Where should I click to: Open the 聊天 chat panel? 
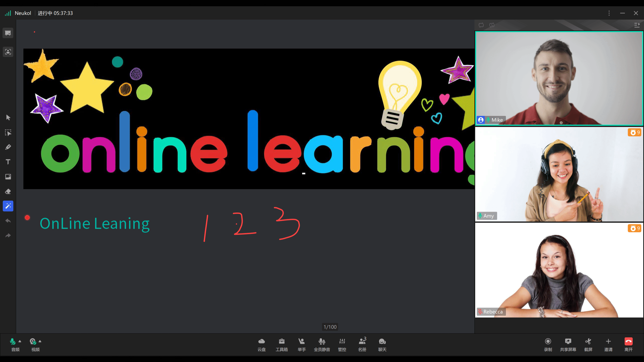tap(382, 345)
